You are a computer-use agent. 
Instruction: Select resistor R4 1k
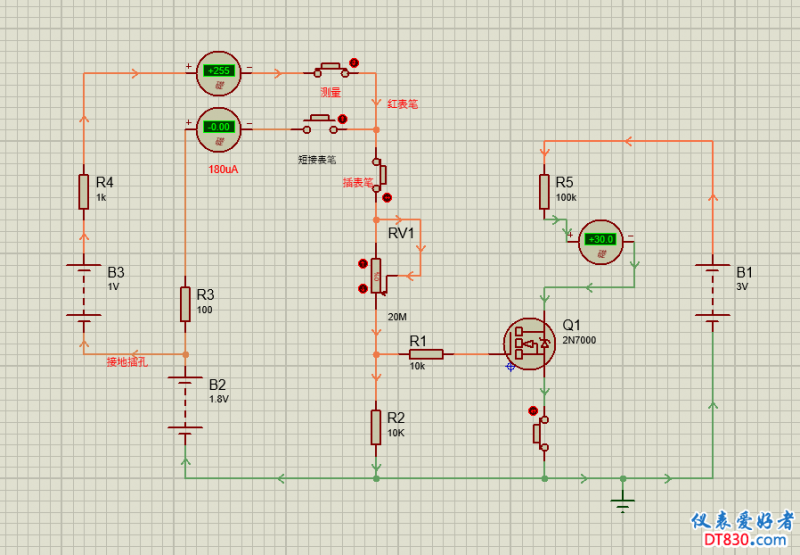point(85,190)
